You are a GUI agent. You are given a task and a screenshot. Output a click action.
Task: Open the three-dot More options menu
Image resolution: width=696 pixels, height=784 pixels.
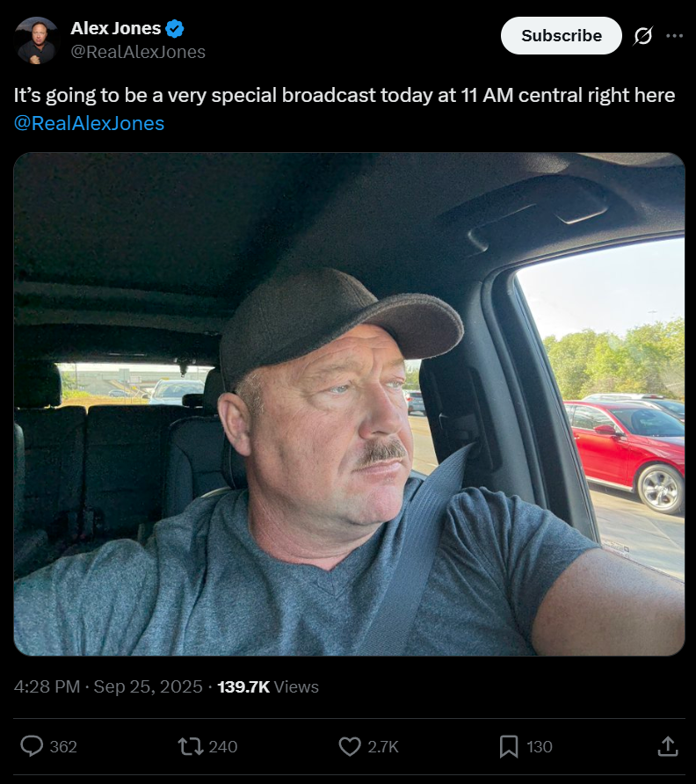(x=674, y=36)
